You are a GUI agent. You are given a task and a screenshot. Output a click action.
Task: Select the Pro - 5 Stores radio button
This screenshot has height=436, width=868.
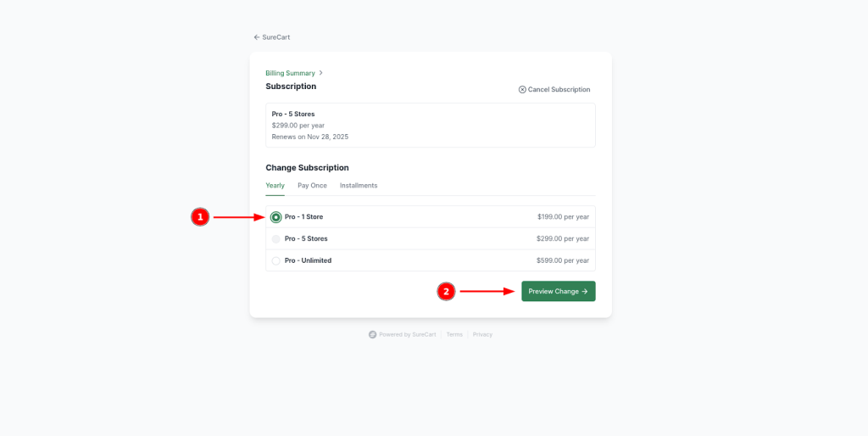coord(276,239)
